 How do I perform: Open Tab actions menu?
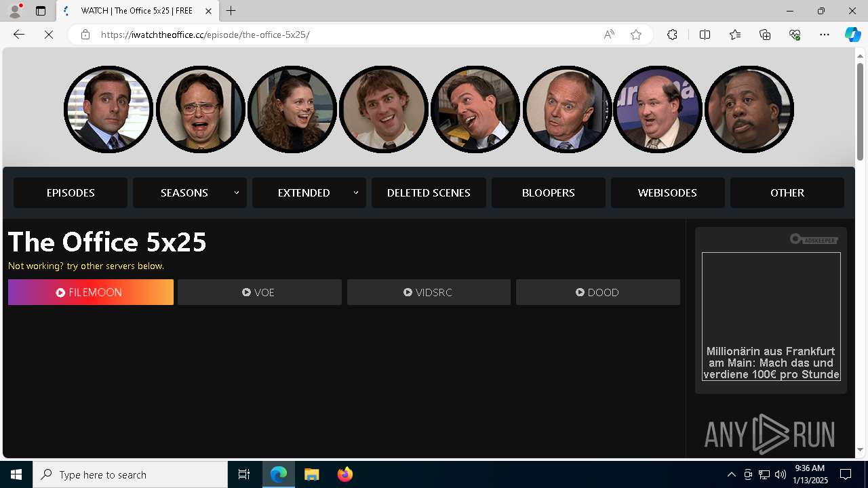[x=41, y=11]
